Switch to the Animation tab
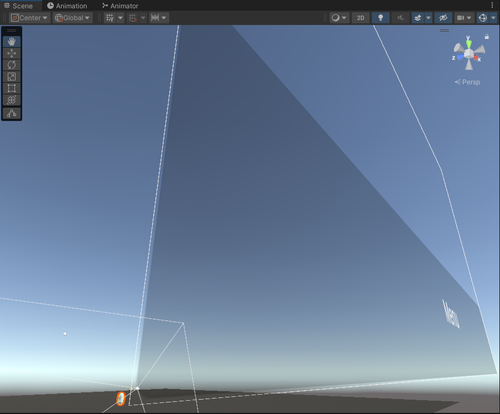 pyautogui.click(x=67, y=6)
